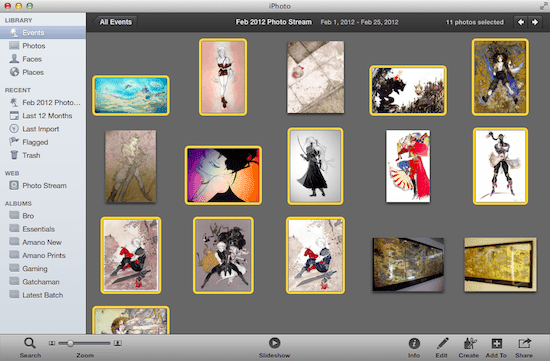Open the Trash
The width and height of the screenshot is (550, 361).
(x=43, y=155)
